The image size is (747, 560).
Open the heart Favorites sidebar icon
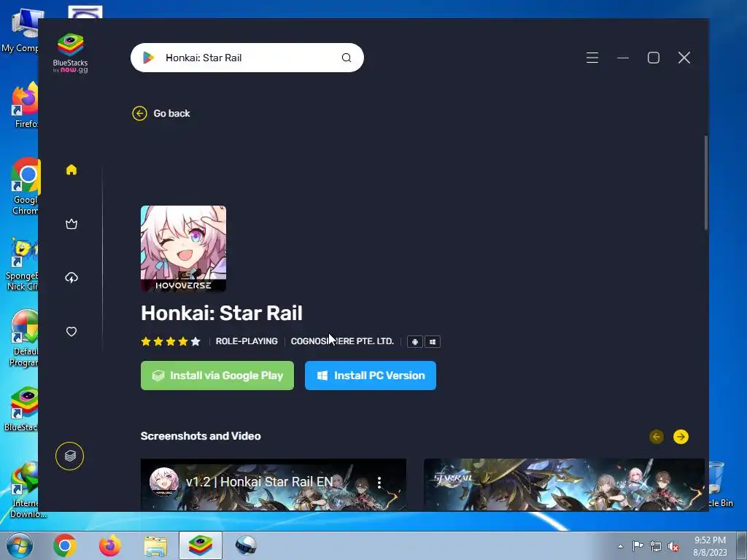coord(71,332)
